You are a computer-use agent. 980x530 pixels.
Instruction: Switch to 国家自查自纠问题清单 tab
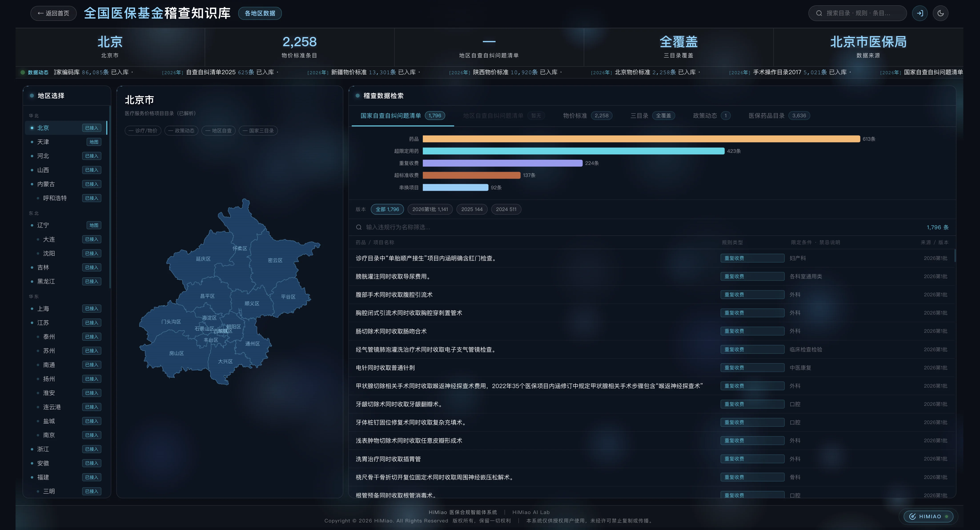click(402, 116)
